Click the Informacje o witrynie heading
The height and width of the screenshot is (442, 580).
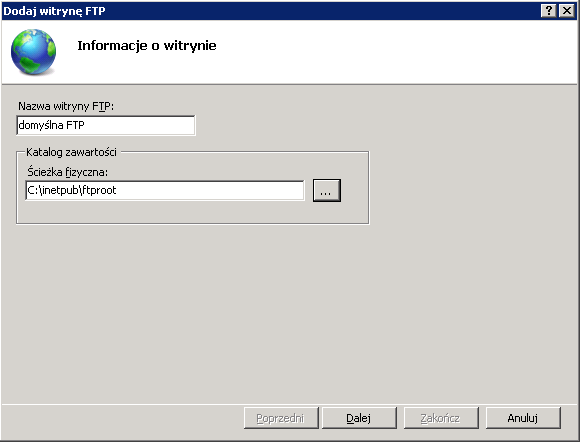pyautogui.click(x=147, y=45)
